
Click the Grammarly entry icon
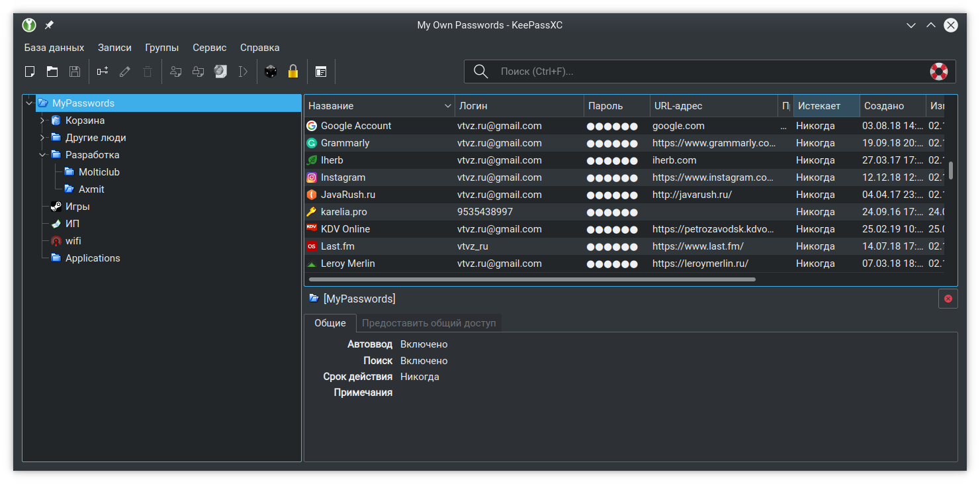pyautogui.click(x=312, y=143)
